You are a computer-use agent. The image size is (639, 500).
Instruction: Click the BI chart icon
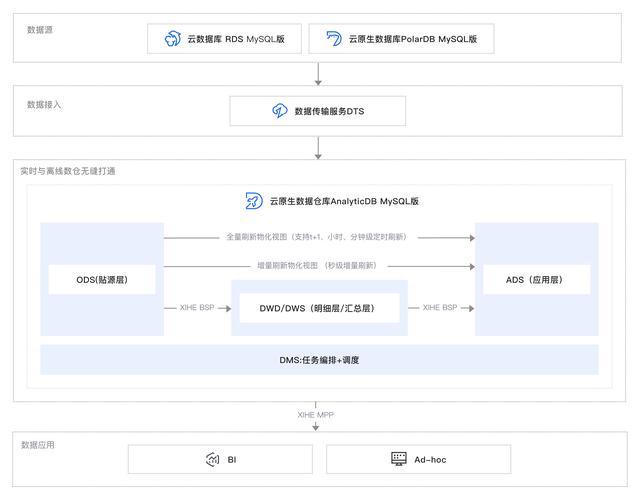click(x=213, y=459)
